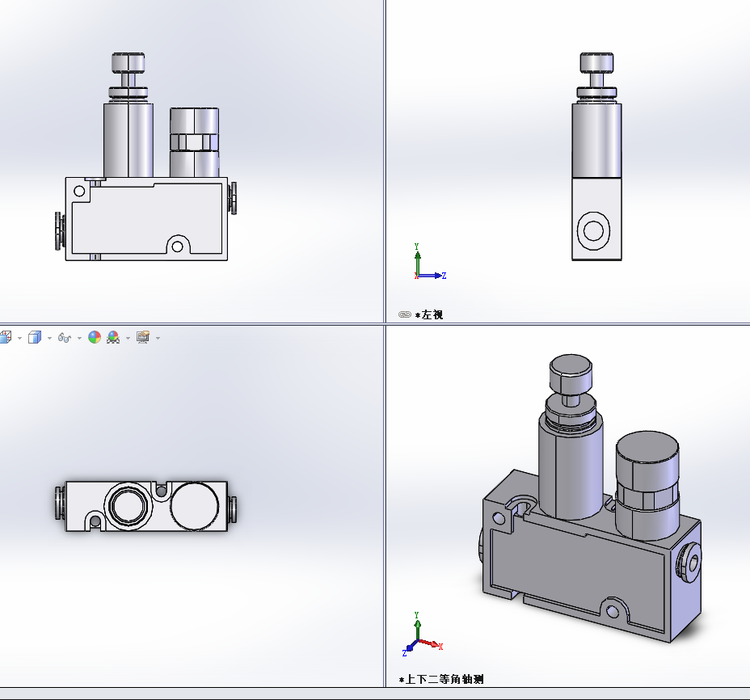750x700 pixels.
Task: Open Edit Appearance color ball icon
Action: click(95, 337)
